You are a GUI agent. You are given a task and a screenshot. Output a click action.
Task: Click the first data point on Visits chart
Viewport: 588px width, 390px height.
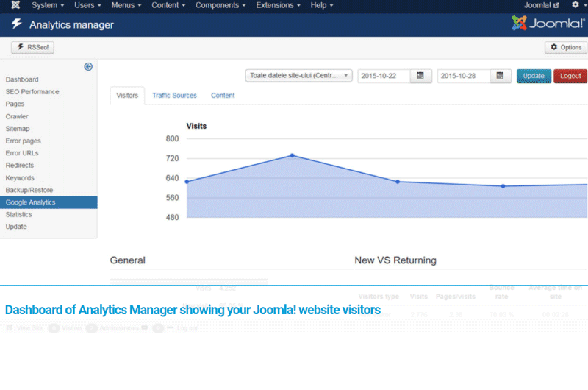point(187,182)
